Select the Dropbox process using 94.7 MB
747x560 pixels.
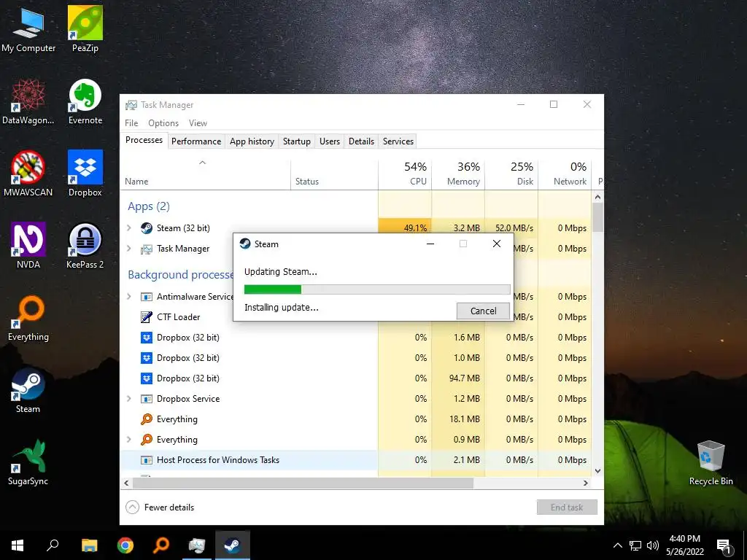pos(356,378)
